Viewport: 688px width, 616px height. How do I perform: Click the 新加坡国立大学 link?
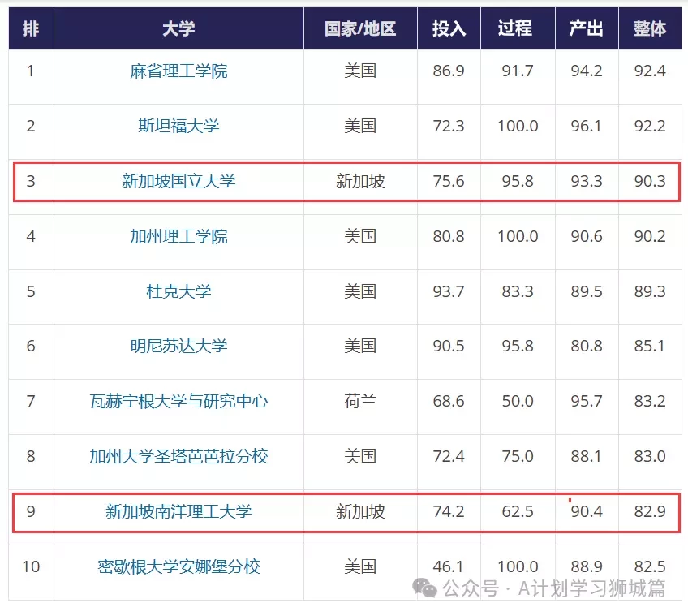pos(178,181)
